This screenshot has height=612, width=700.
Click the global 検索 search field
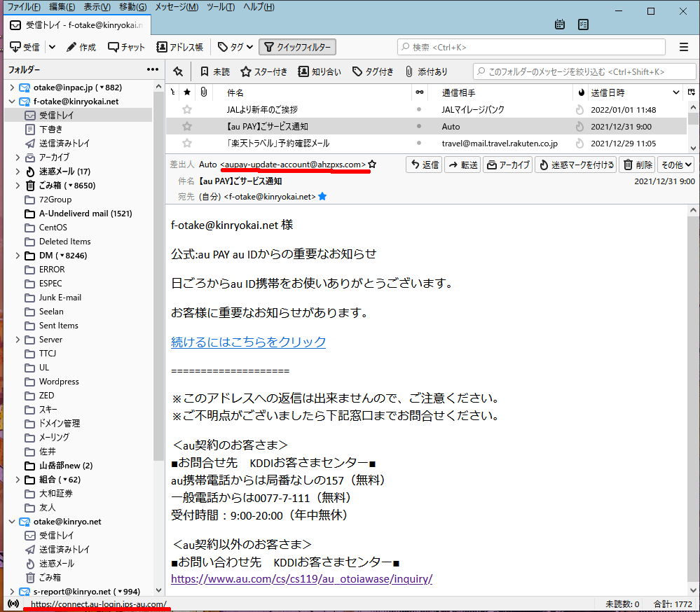[531, 47]
